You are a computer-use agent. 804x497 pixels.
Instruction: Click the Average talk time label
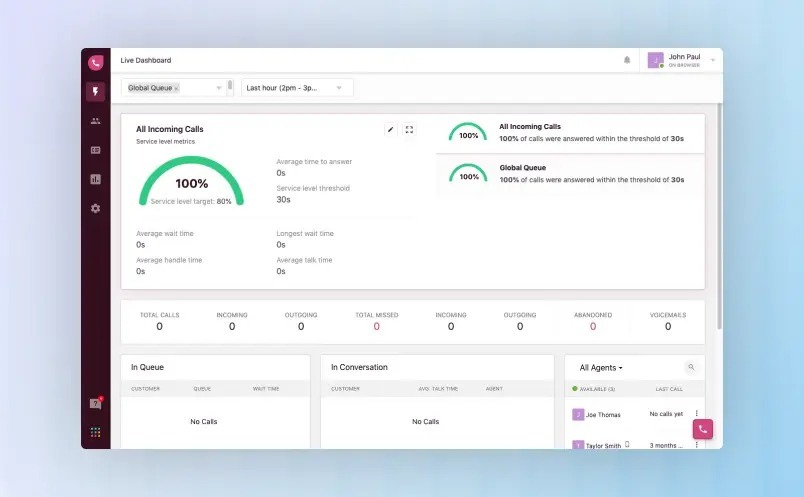pyautogui.click(x=304, y=260)
